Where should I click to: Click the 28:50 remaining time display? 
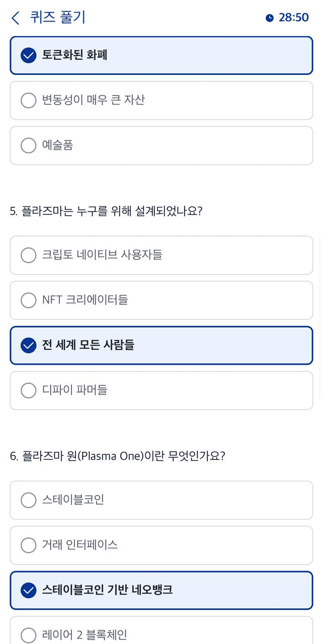point(294,18)
